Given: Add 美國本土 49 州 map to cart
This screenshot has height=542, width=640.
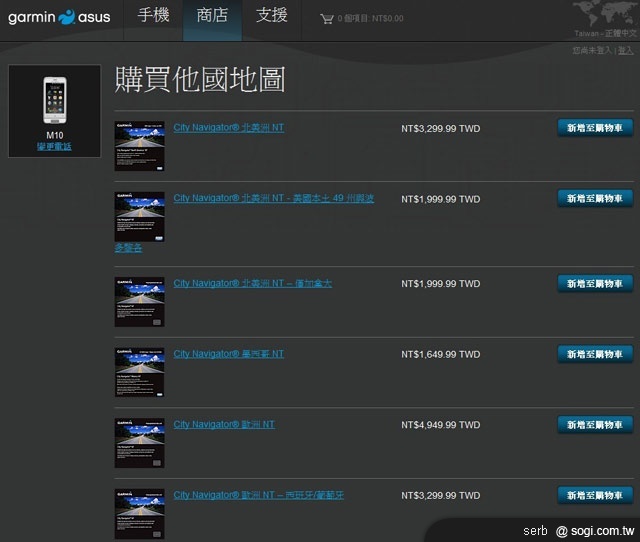Looking at the screenshot, I should [x=595, y=199].
